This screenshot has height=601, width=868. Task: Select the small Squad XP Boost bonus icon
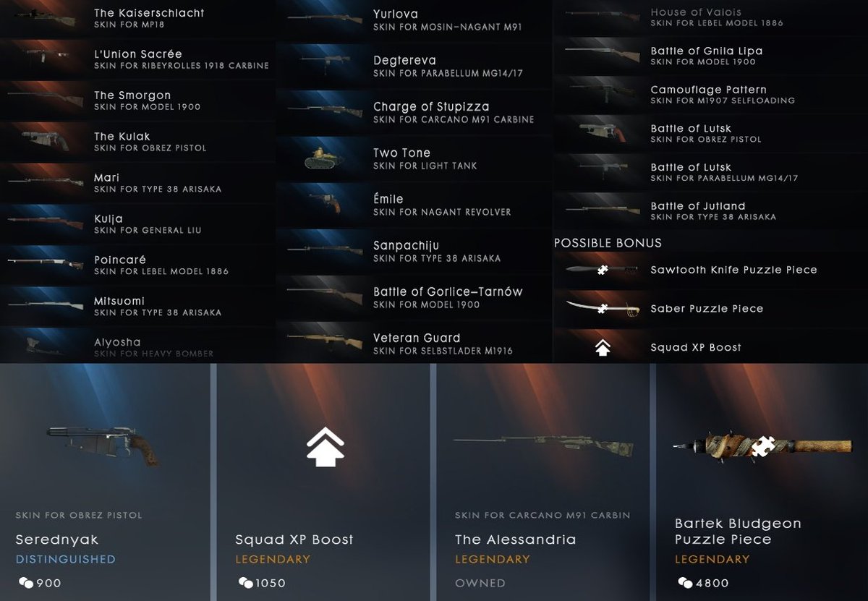[603, 348]
